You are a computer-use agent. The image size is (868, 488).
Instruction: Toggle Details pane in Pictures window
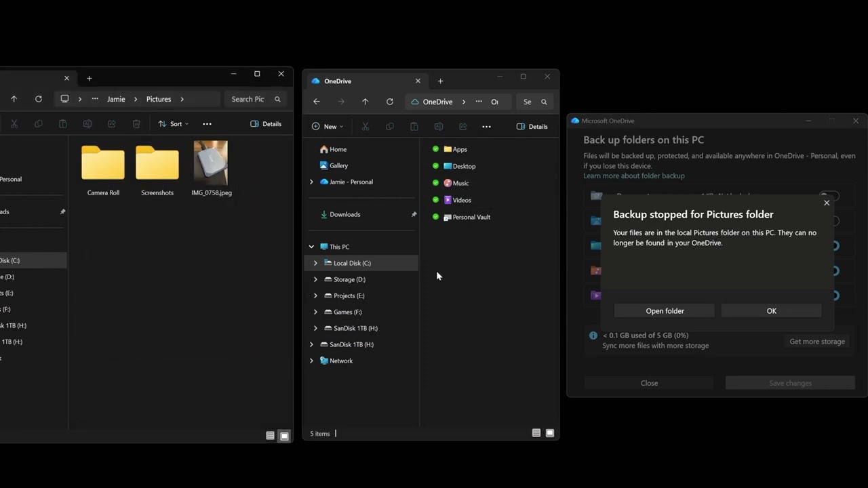266,124
